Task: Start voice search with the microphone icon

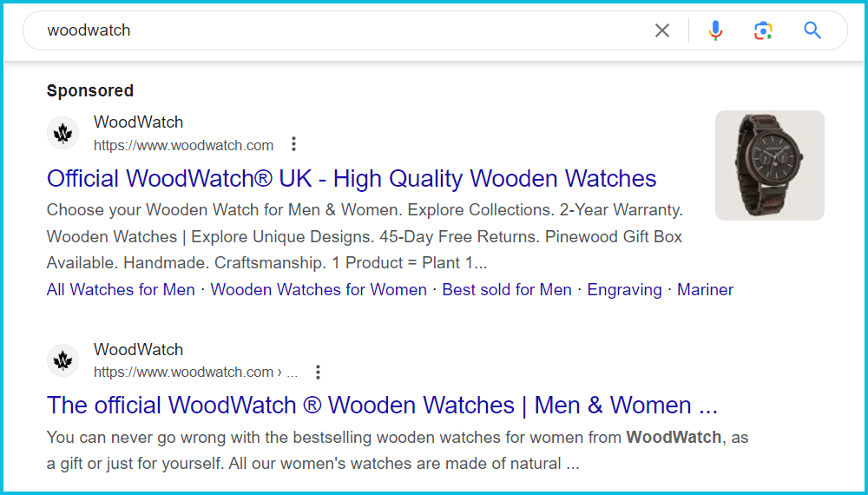Action: point(715,30)
